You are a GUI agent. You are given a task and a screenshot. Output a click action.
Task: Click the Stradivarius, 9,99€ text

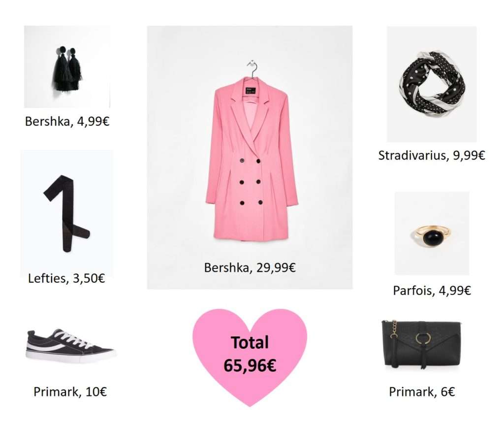[x=432, y=156]
